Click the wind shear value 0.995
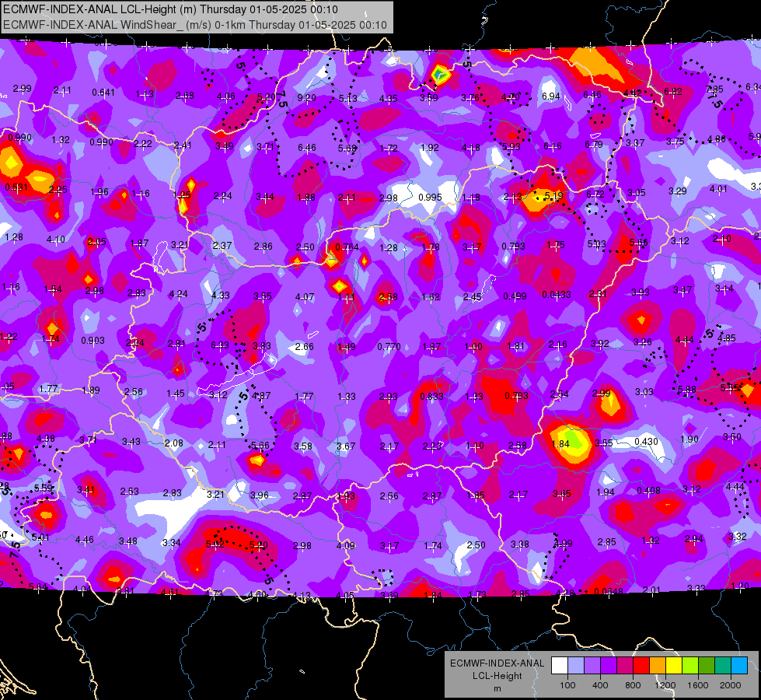The height and width of the screenshot is (700, 761). click(430, 198)
